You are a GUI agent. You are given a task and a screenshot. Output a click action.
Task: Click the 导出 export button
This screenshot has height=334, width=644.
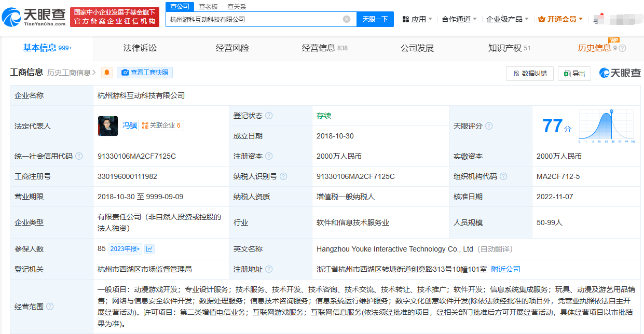574,74
